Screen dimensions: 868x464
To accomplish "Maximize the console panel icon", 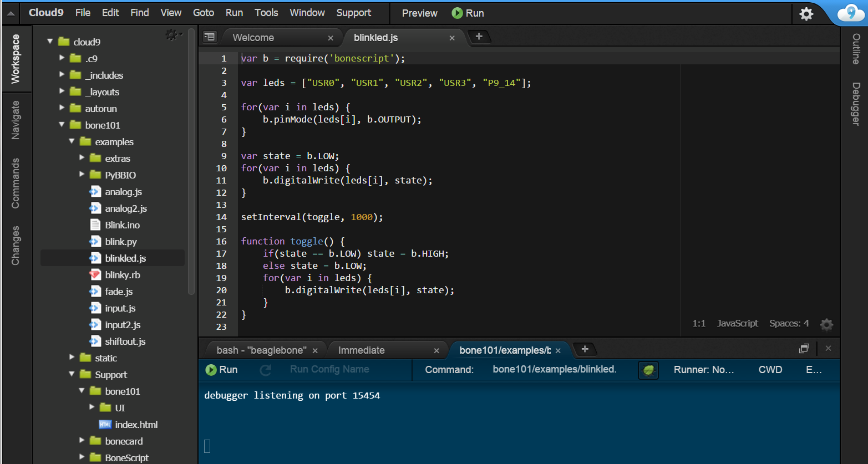I will click(804, 349).
